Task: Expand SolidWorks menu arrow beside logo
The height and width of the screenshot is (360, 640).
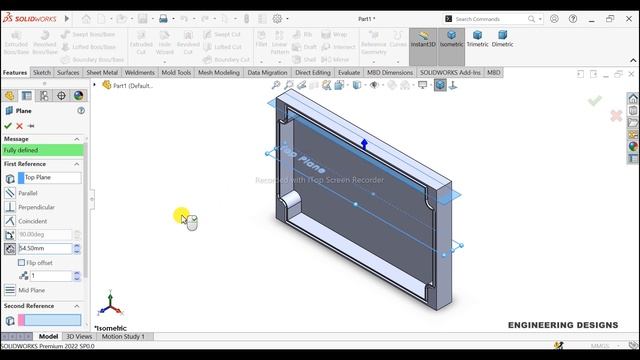Action: 67,18
